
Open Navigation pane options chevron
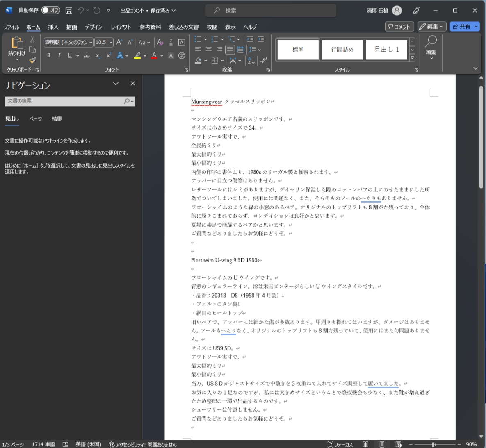tap(116, 84)
